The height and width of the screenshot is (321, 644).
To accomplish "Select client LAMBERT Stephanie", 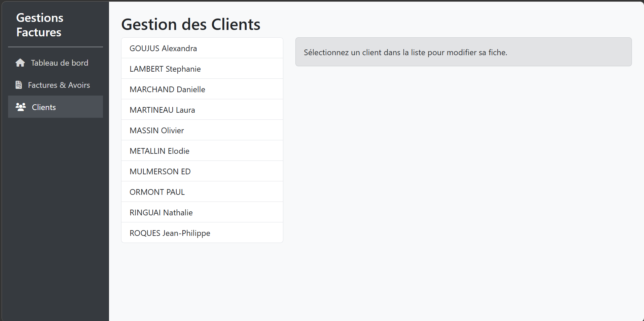I will point(165,69).
